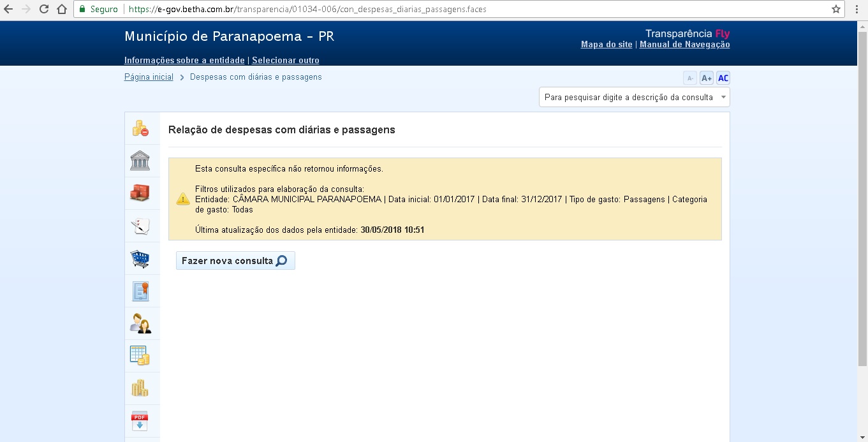
Task: Open the coins with minus sign sidebar icon
Action: tap(140, 128)
